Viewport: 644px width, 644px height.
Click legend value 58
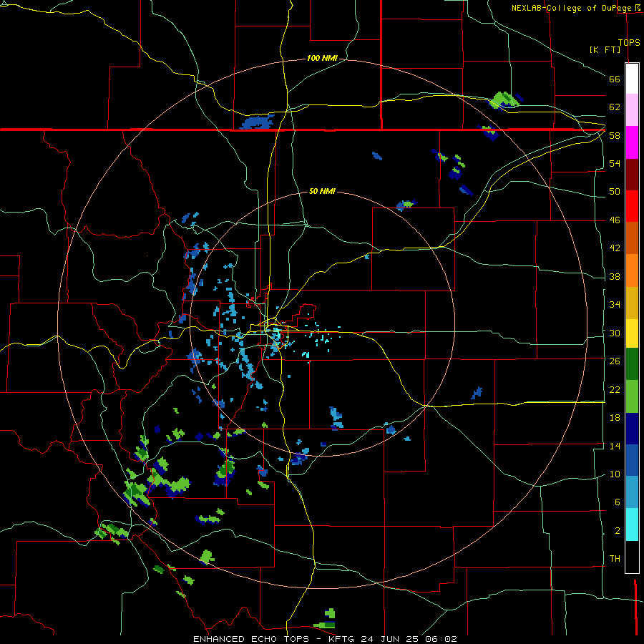[x=615, y=135]
